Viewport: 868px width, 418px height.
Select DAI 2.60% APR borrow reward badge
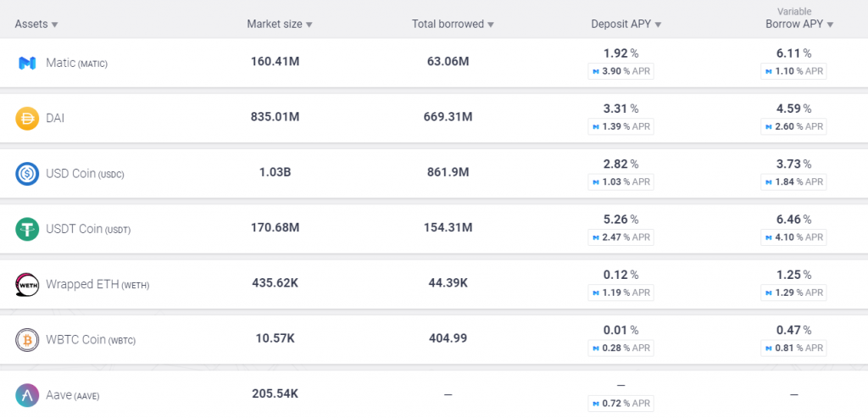point(793,126)
